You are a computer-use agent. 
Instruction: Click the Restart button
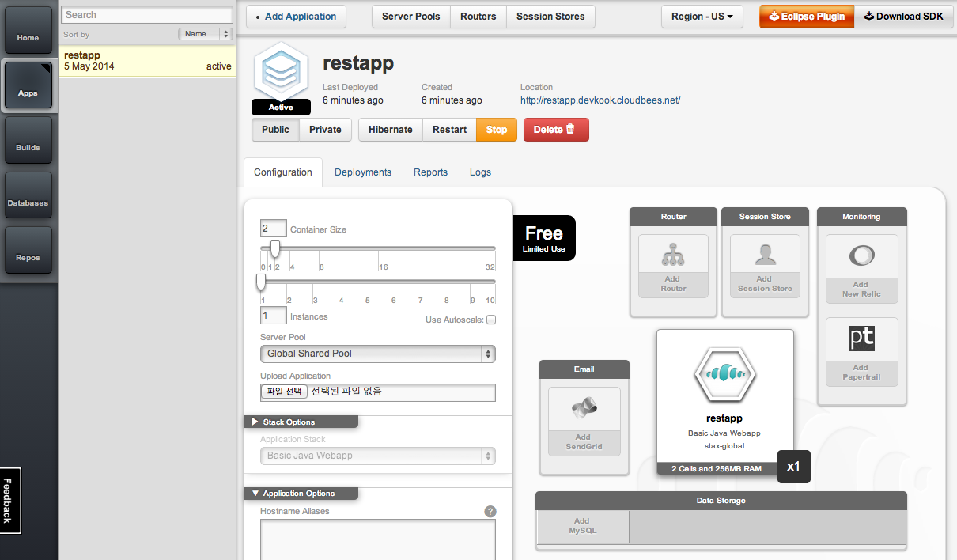coord(449,130)
